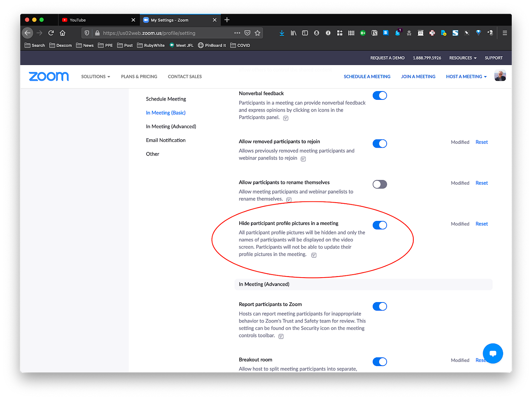Go back with the browser back arrow
Image resolution: width=532 pixels, height=399 pixels.
27,33
